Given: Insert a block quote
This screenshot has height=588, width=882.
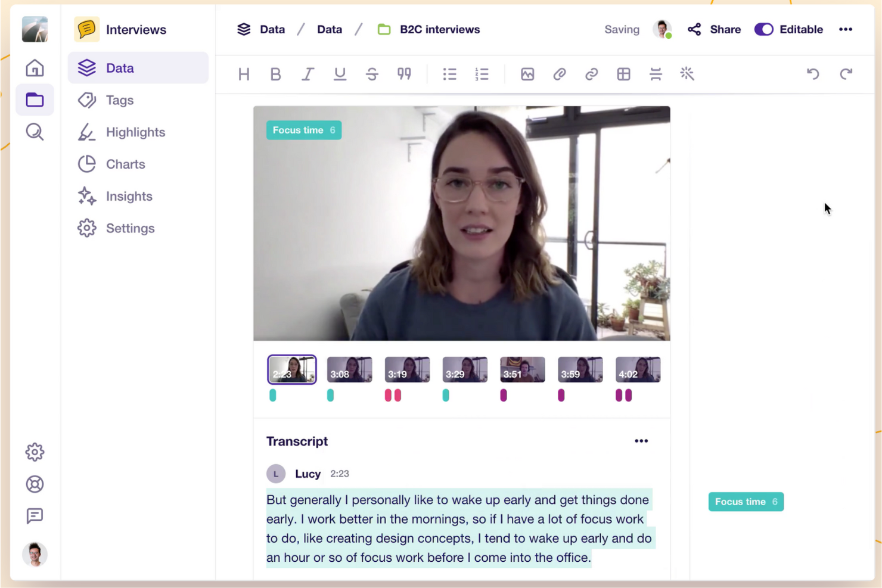Looking at the screenshot, I should tap(404, 74).
